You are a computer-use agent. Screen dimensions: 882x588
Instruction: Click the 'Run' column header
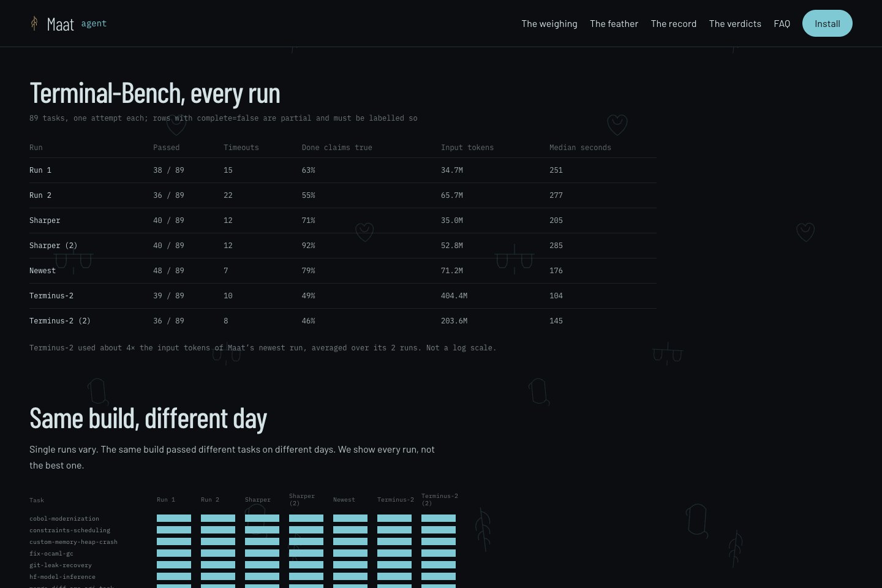click(x=36, y=148)
